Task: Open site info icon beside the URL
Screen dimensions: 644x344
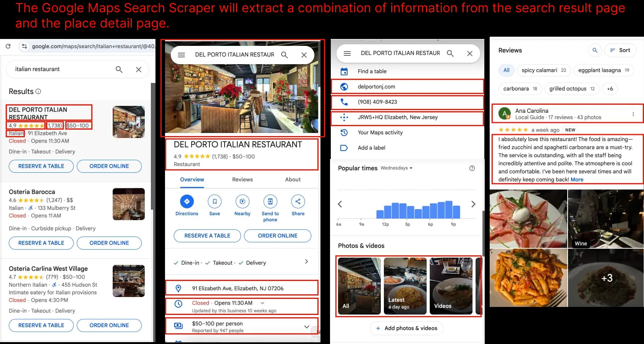Action: [24, 46]
